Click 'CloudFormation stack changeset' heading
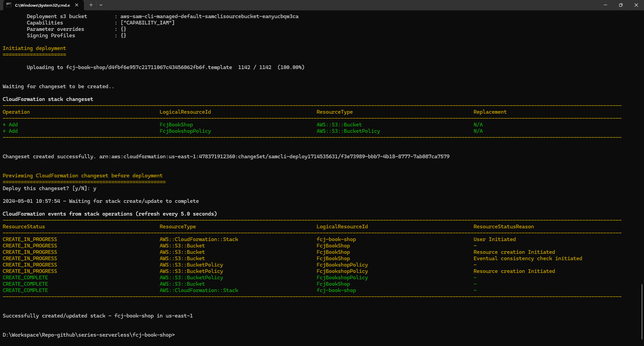The width and height of the screenshot is (644, 346). tap(48, 99)
